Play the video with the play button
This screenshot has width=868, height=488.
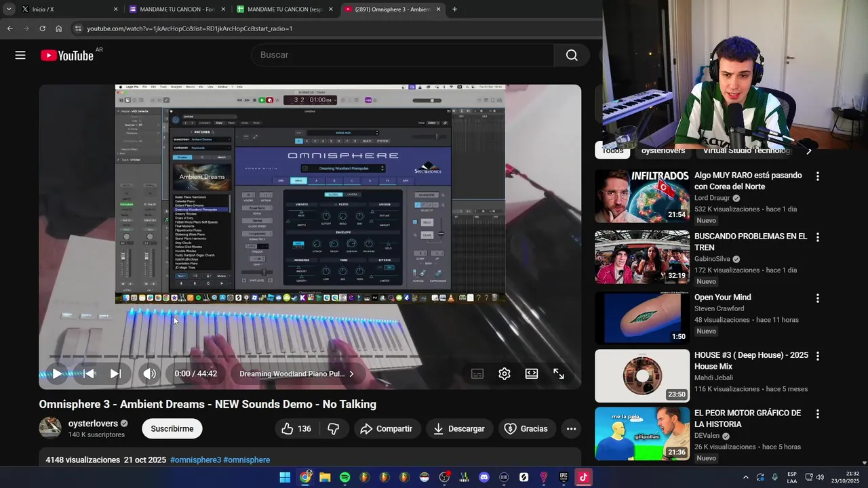57,373
